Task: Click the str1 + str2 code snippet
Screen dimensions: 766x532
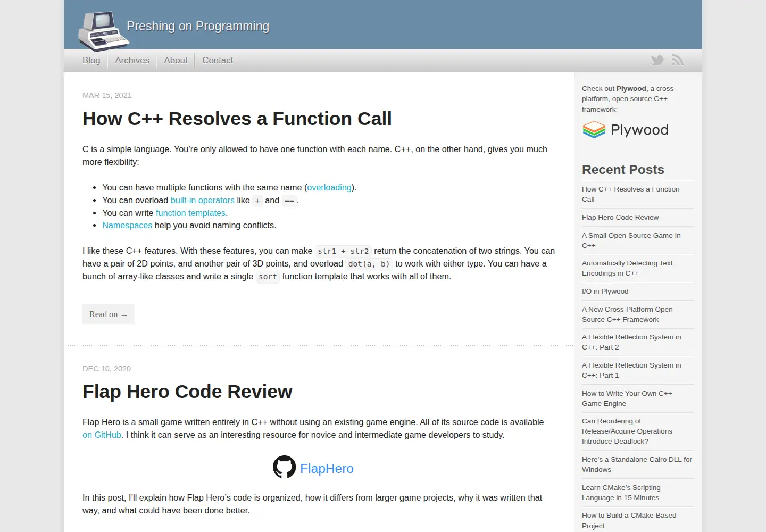Action: 343,251
